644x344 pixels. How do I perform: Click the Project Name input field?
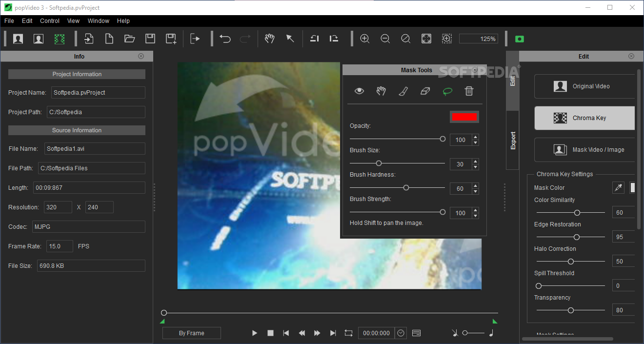click(x=98, y=92)
